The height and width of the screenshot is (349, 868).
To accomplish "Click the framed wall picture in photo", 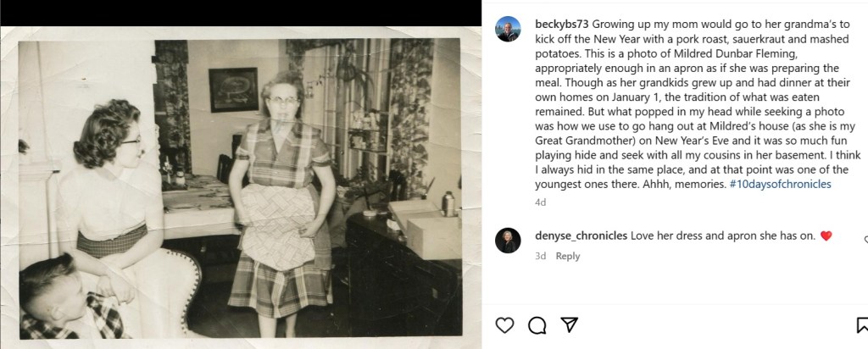I will 233,90.
